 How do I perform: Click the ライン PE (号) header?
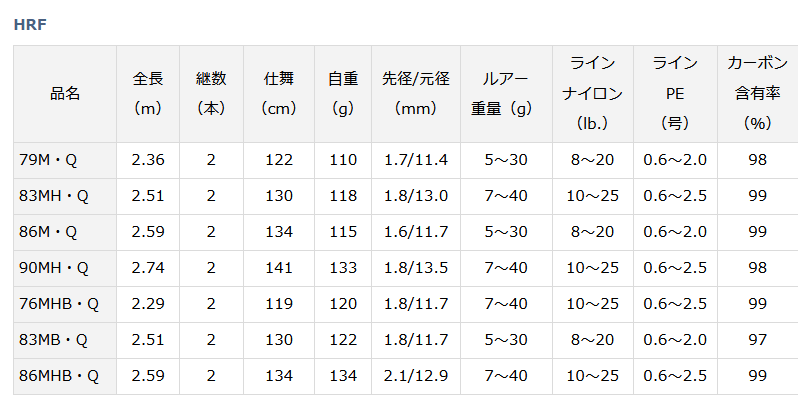[675, 94]
